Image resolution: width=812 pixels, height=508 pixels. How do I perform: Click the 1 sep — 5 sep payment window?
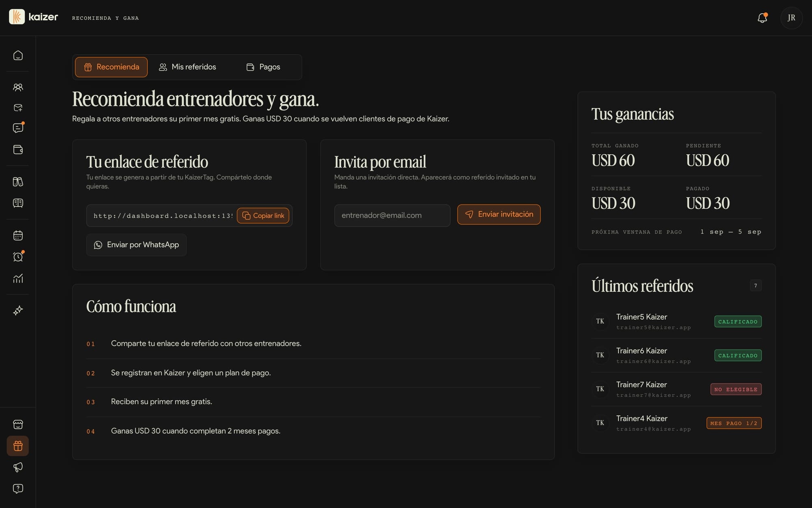point(731,232)
